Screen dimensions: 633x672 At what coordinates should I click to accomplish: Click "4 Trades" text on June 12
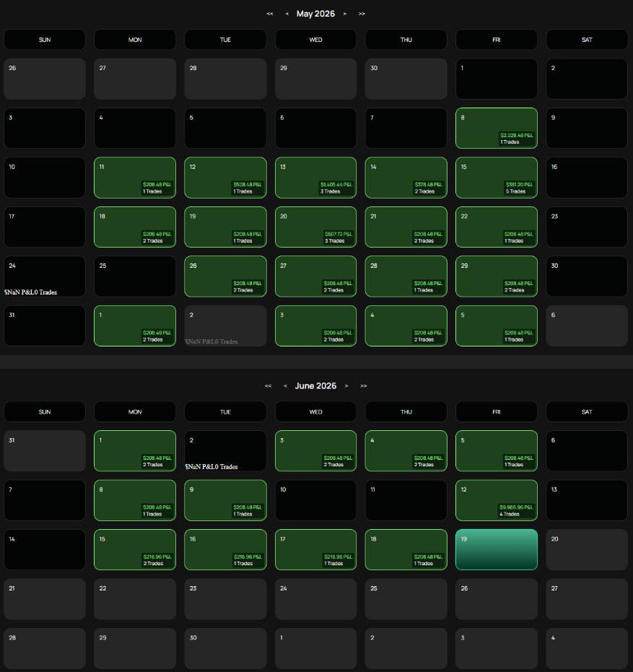coord(509,514)
